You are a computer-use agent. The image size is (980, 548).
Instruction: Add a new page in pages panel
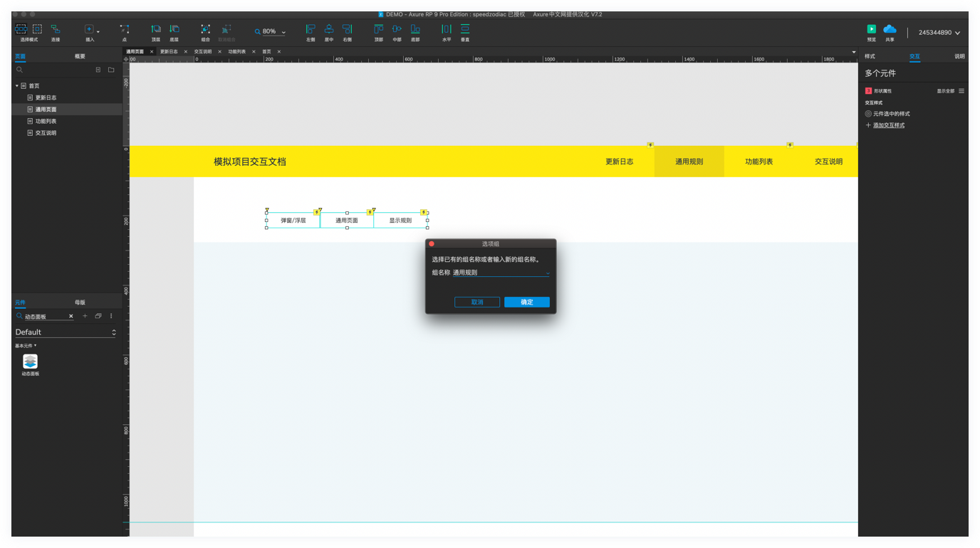[x=98, y=70]
